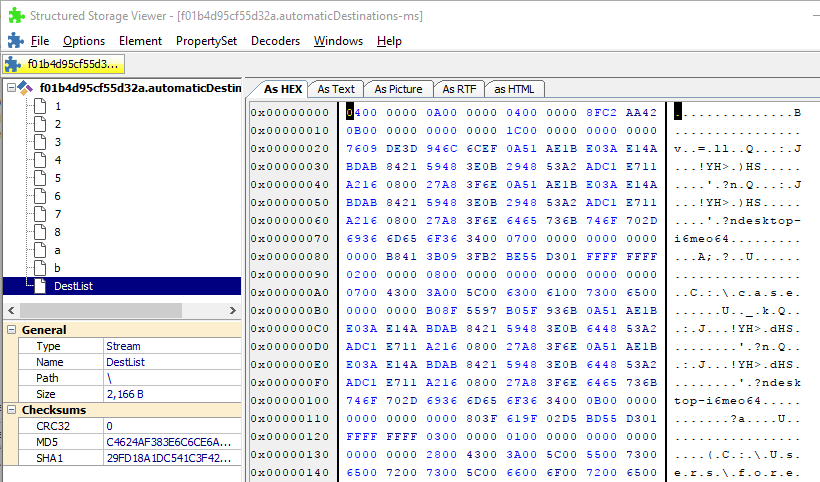Click the Name value DestList

pyautogui.click(x=126, y=362)
